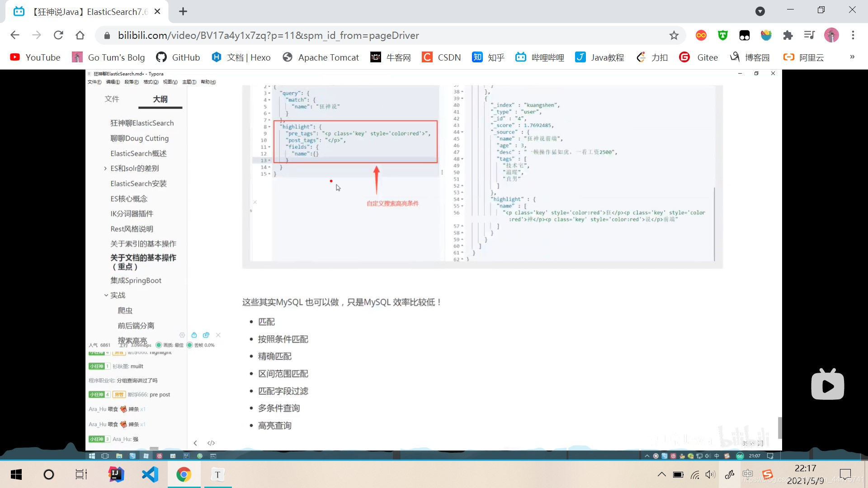Open the Chrome extensions puzzle icon

[x=788, y=35]
